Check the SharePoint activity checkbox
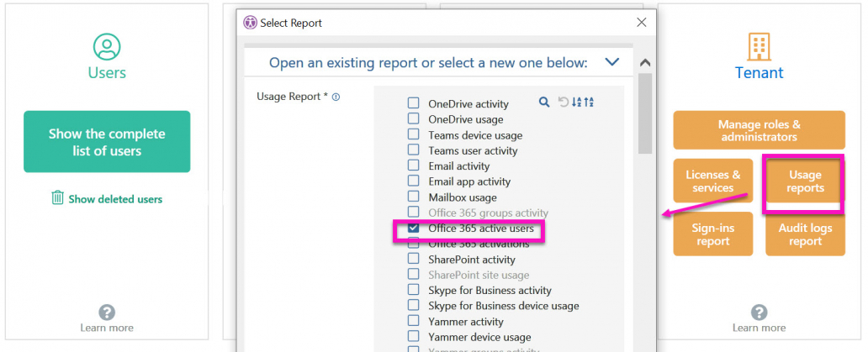 point(413,259)
